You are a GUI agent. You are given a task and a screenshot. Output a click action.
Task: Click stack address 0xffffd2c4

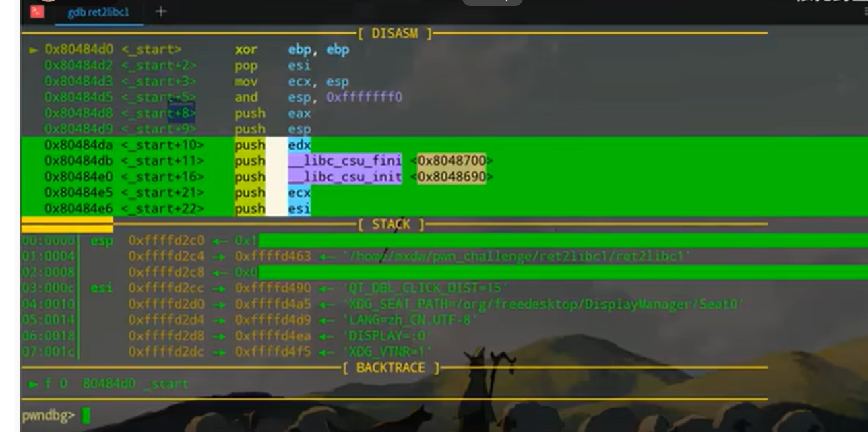[166, 257]
